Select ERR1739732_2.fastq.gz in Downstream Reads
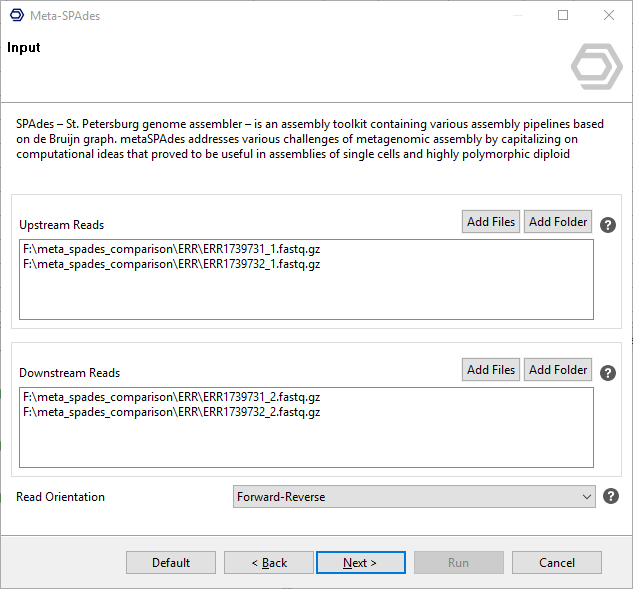The image size is (633, 589). [171, 412]
